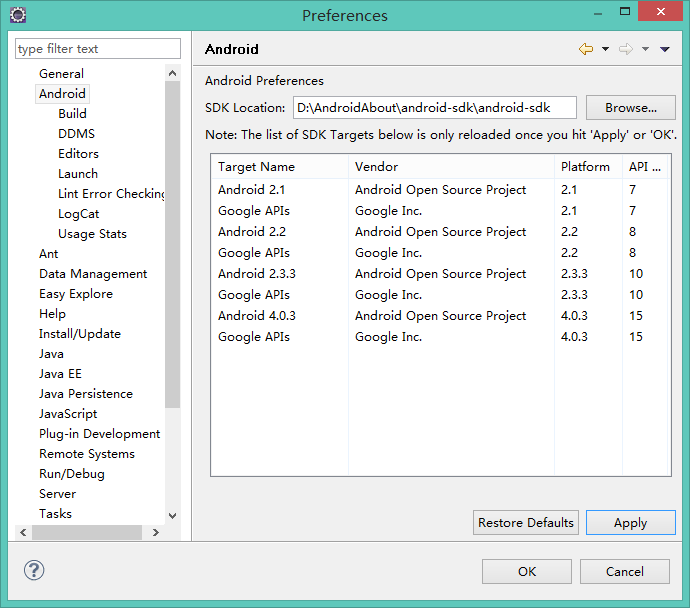This screenshot has width=690, height=608.
Task: Select Google APIs row for platform 4.0.3
Action: click(441, 337)
